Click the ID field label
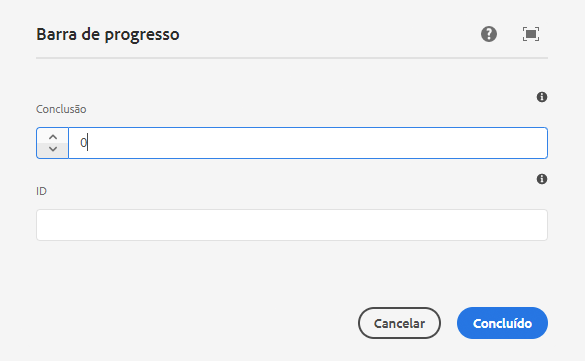Viewport: 585px width, 361px height. click(x=41, y=191)
